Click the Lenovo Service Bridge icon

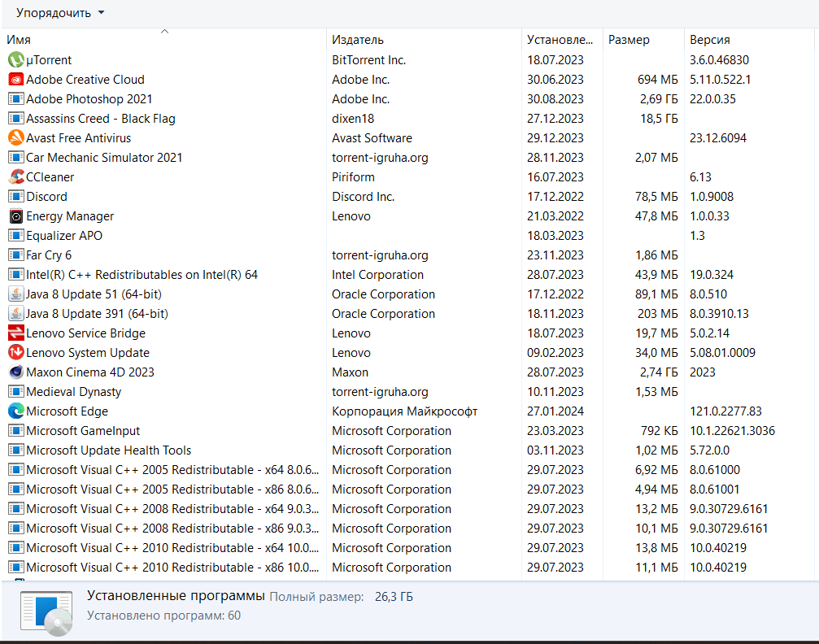[16, 333]
